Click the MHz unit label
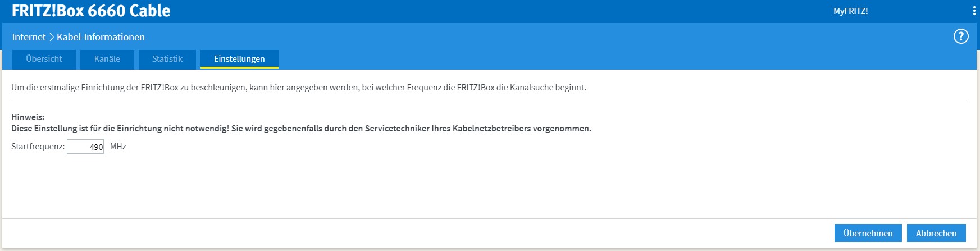 point(118,147)
